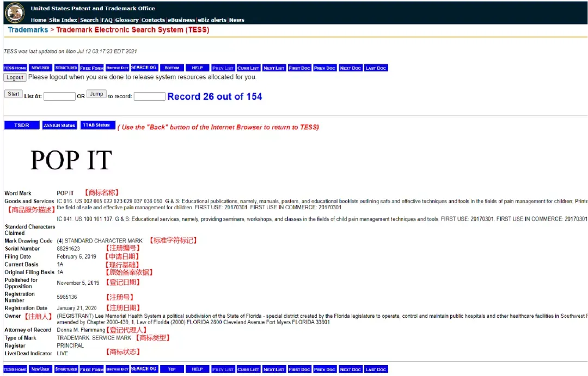This screenshot has width=588, height=376.
Task: Click bottom TESS Home button
Action: pyautogui.click(x=15, y=369)
